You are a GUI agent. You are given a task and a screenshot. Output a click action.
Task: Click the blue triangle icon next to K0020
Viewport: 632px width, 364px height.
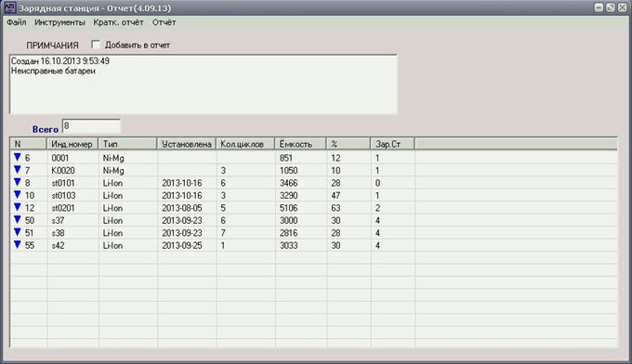point(18,170)
